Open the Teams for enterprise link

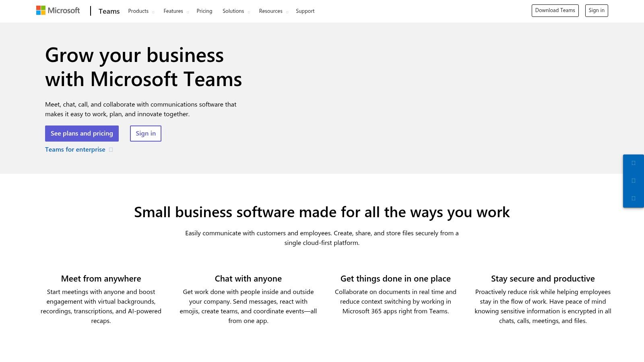[x=75, y=149]
